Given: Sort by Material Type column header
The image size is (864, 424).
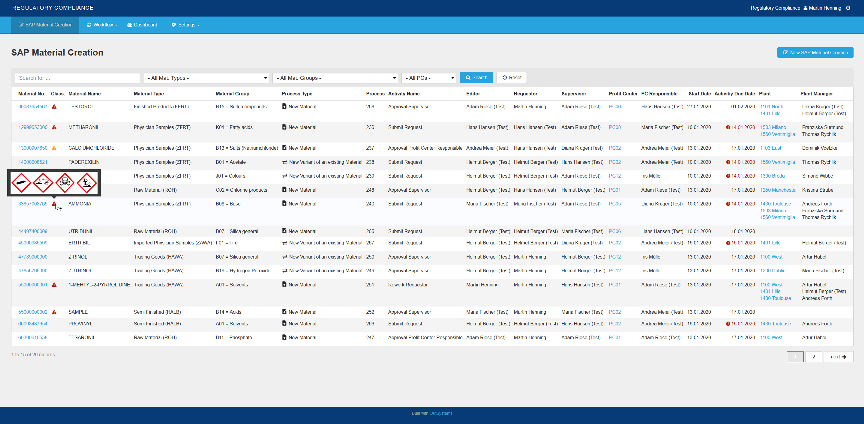Looking at the screenshot, I should point(149,94).
